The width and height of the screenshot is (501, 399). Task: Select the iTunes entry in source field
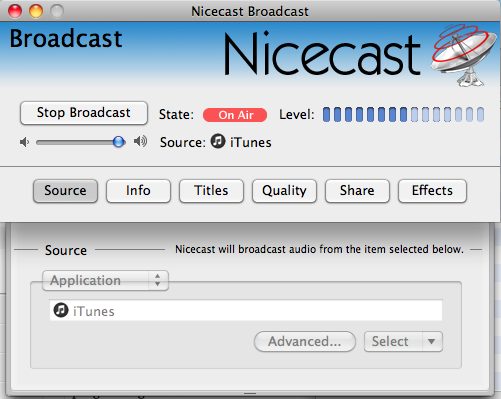coord(246,310)
